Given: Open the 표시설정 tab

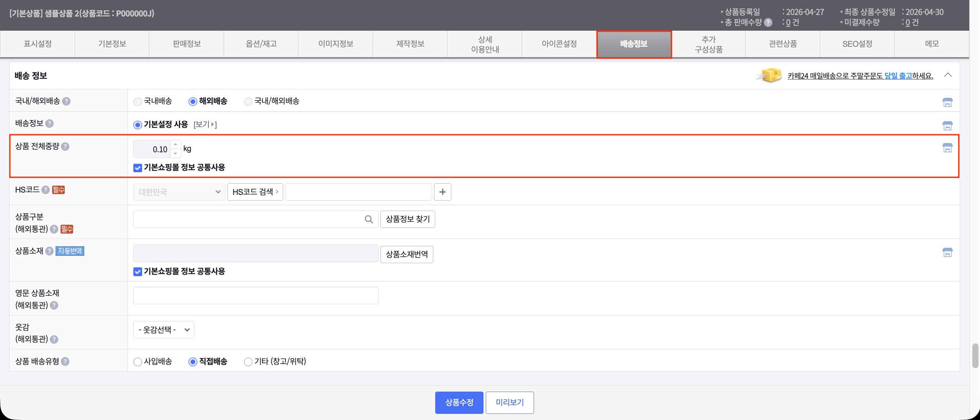Looking at the screenshot, I should pyautogui.click(x=38, y=44).
